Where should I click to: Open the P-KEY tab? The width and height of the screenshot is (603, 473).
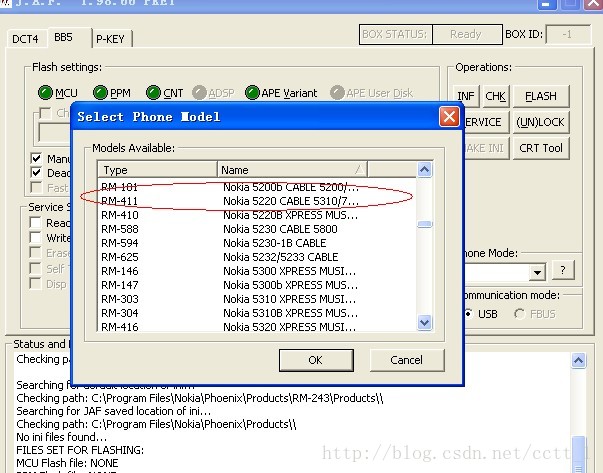[x=111, y=39]
